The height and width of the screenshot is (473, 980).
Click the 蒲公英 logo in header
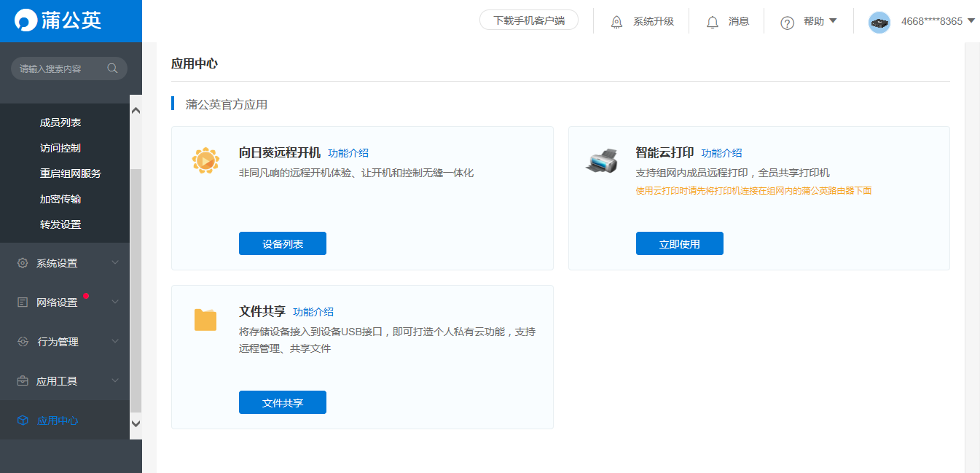click(x=57, y=20)
